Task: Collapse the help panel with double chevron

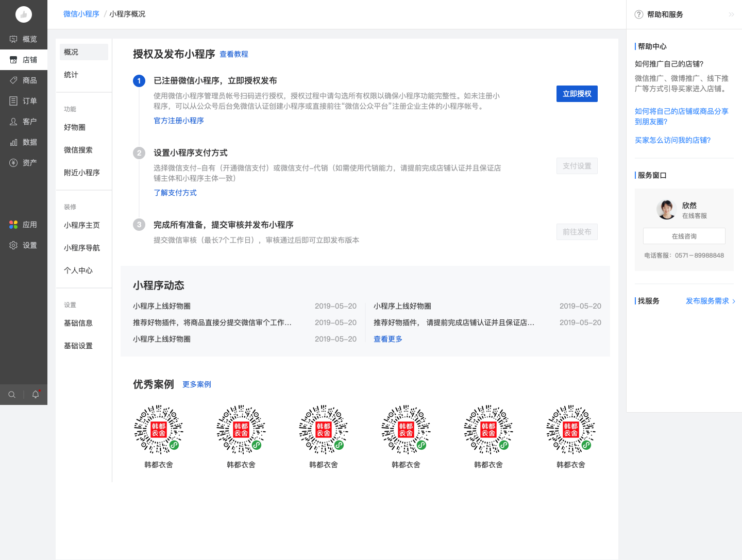Action: pos(731,14)
